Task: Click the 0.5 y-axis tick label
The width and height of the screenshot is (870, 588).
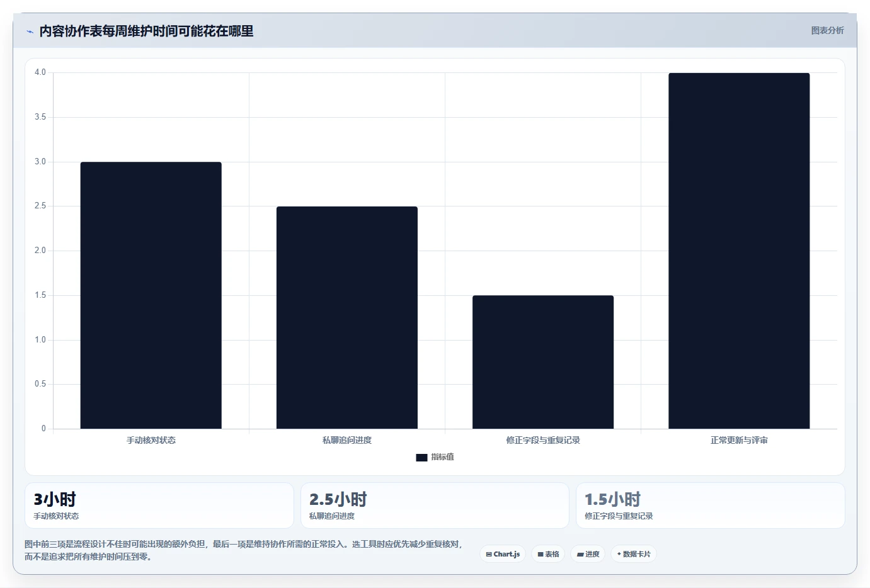Action: point(40,384)
